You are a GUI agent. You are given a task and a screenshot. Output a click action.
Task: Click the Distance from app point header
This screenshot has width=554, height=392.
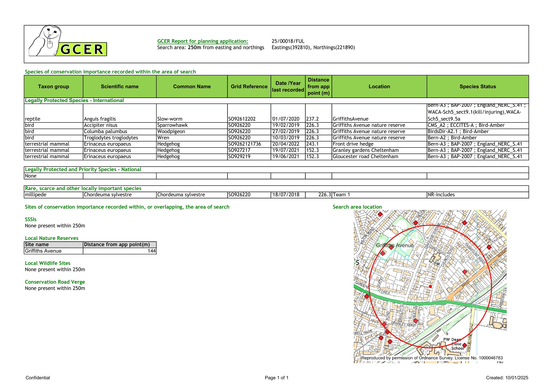click(318, 86)
